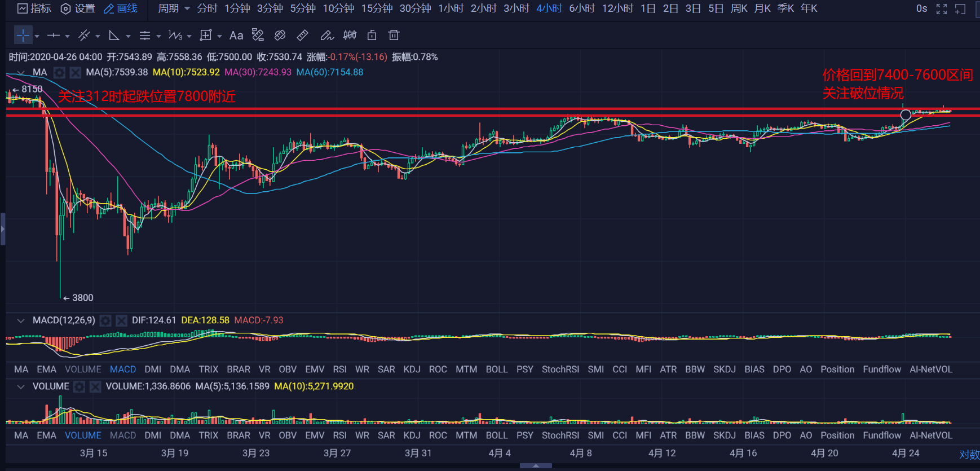Click the add-window icon at top right

coord(960,9)
